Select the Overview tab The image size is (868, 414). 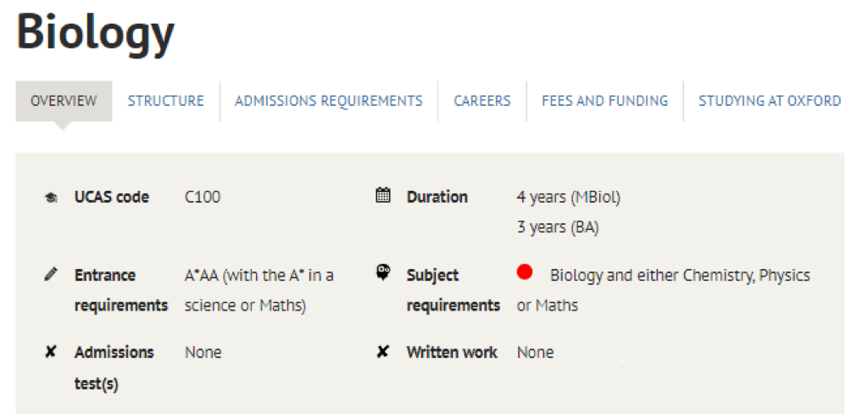pos(64,101)
